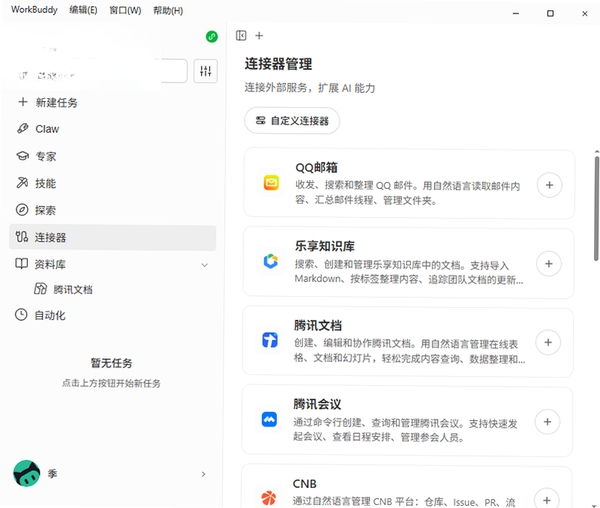The width and height of the screenshot is (600, 508).
Task: Open the Claw sidebar label
Action: tap(47, 129)
